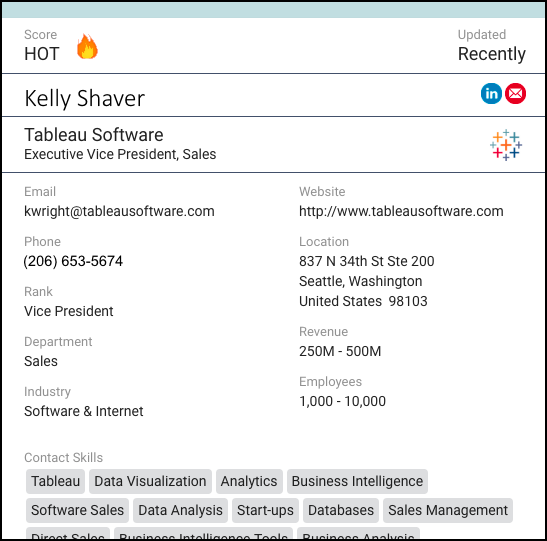This screenshot has height=541, width=547.
Task: Open the http://www.tableausoftware.com website link
Action: 401,211
